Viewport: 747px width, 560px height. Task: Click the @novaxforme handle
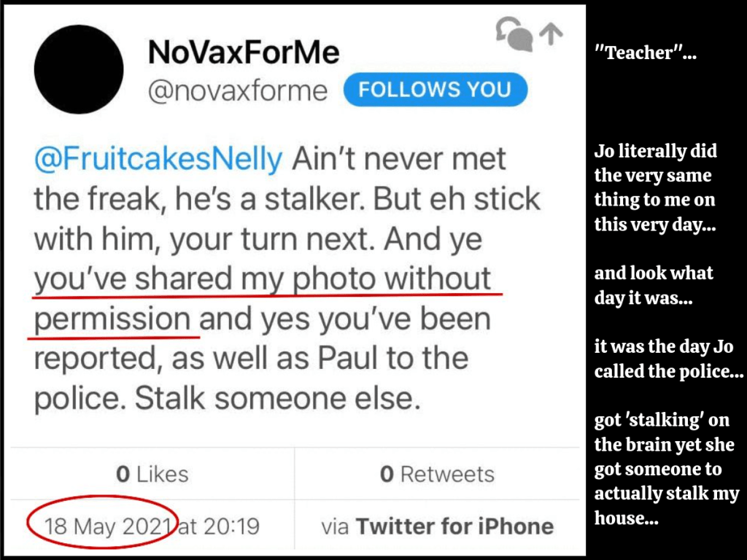click(238, 91)
